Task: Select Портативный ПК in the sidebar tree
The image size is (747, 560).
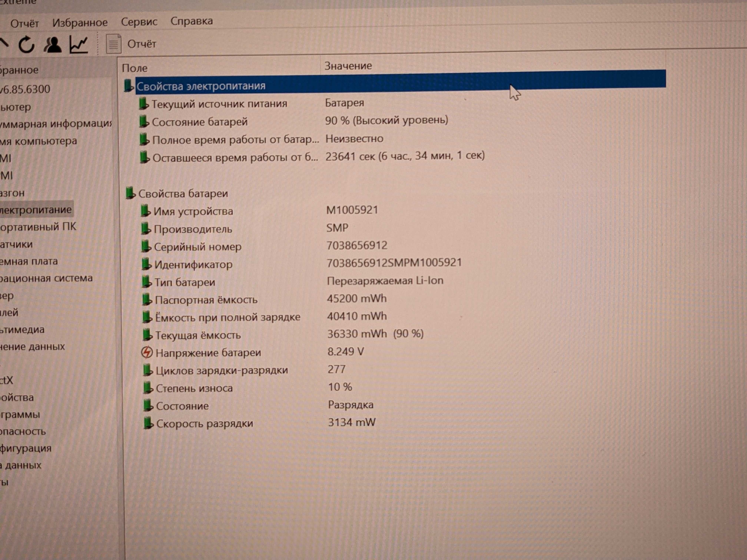Action: click(x=38, y=226)
